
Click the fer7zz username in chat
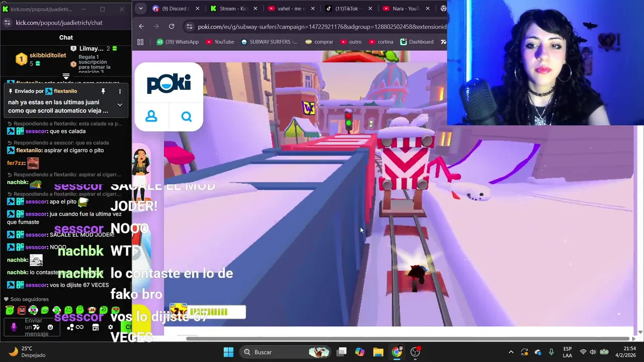(x=16, y=163)
